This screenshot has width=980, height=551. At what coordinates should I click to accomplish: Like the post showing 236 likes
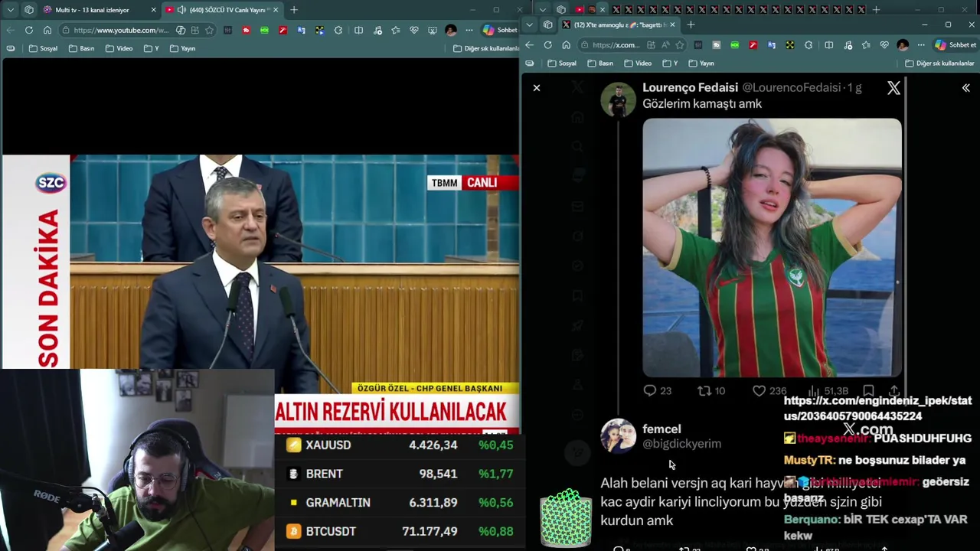point(769,390)
